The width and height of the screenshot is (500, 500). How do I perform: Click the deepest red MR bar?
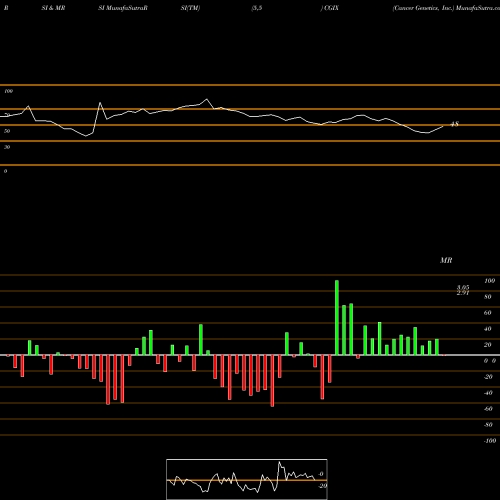(272, 381)
